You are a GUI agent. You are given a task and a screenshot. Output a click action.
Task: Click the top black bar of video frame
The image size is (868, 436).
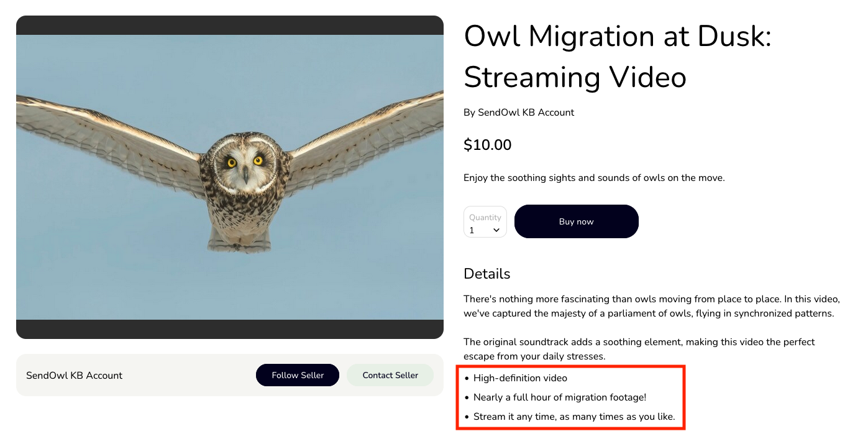click(x=230, y=26)
